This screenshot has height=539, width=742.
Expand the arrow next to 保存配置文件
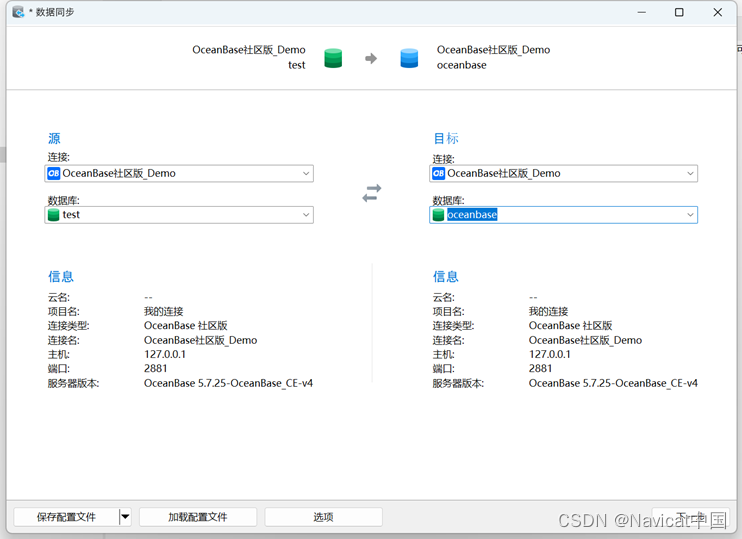[x=125, y=517]
